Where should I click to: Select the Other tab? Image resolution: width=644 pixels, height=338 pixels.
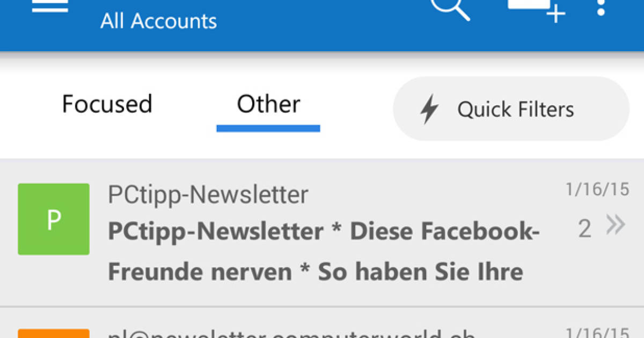(268, 104)
